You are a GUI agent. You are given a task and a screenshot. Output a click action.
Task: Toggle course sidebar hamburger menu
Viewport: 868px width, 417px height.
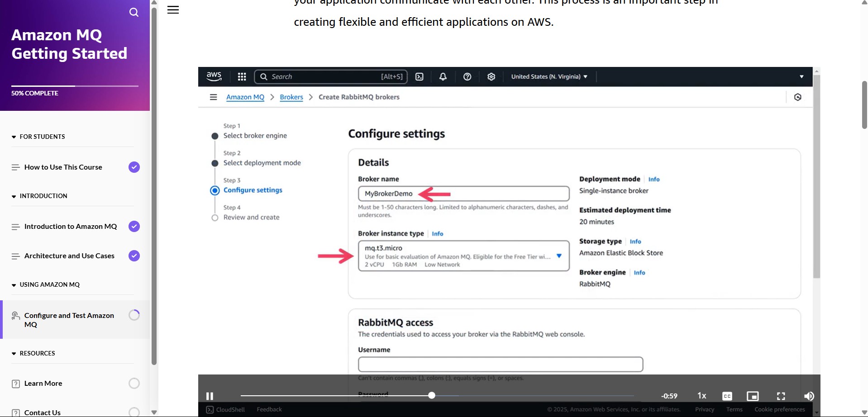[x=173, y=10]
